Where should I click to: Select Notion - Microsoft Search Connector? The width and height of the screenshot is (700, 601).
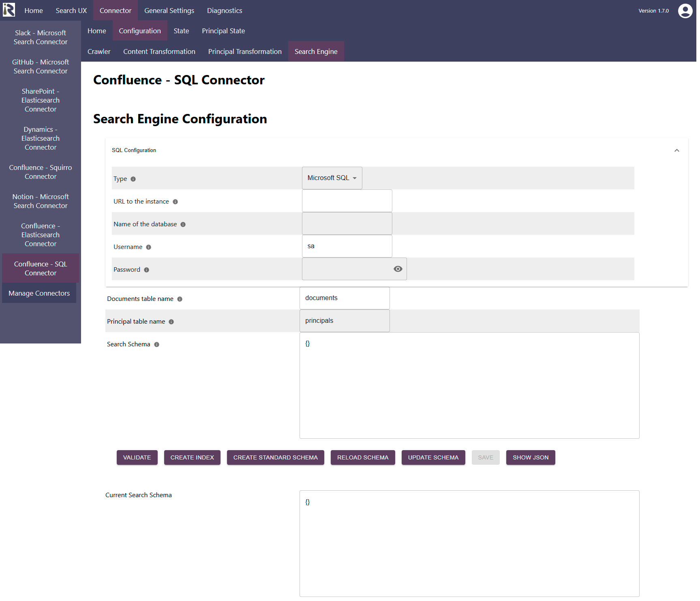pos(41,202)
